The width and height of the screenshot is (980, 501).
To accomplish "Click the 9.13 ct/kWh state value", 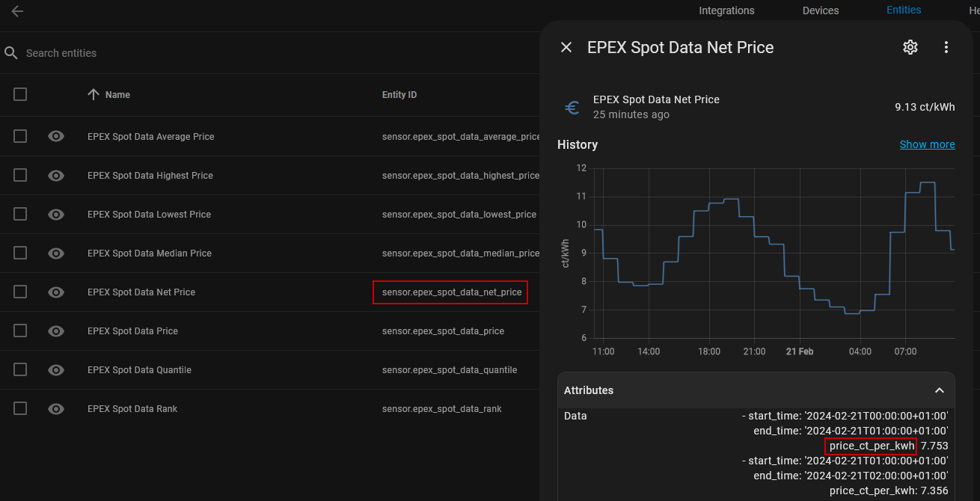I will (925, 107).
